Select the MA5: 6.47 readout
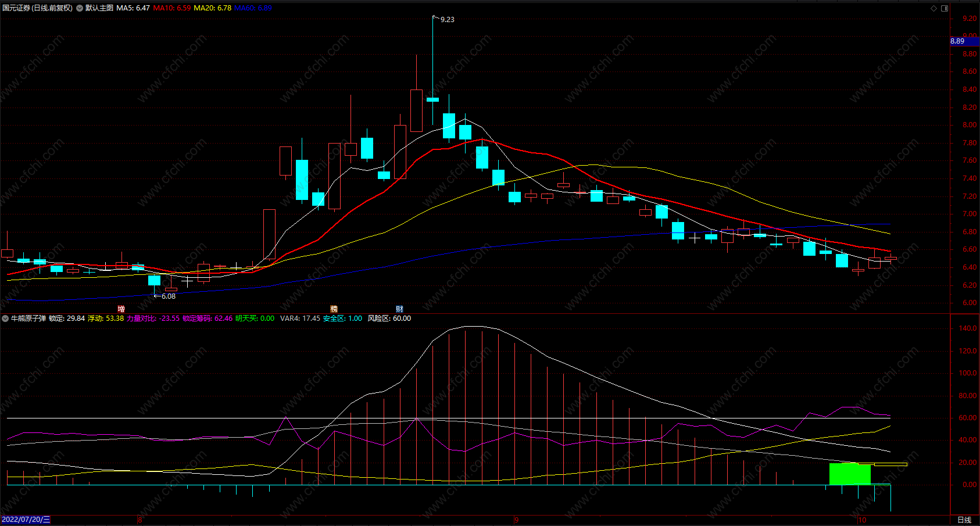The height and width of the screenshot is (526, 980). pos(133,8)
